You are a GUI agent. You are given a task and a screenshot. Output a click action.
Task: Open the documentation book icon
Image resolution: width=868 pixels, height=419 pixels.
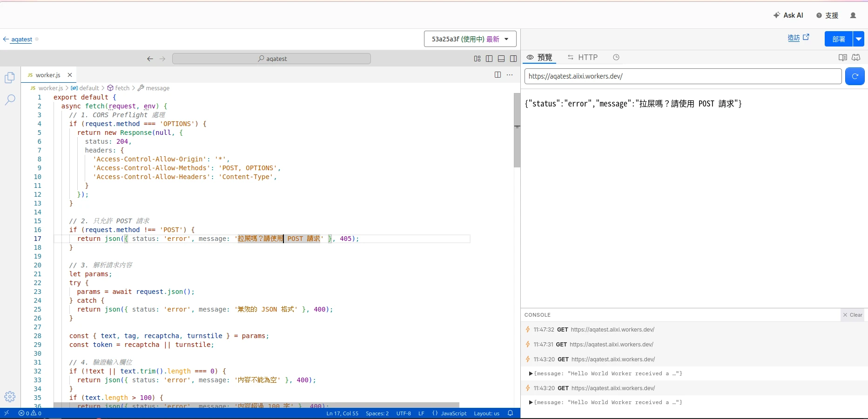coord(842,58)
